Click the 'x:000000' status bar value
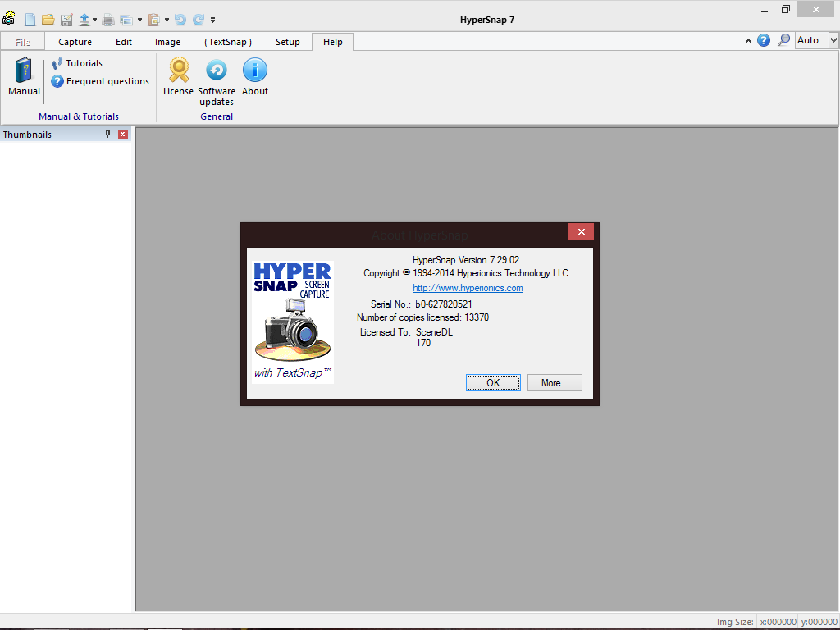Image resolution: width=840 pixels, height=630 pixels. coord(778,622)
